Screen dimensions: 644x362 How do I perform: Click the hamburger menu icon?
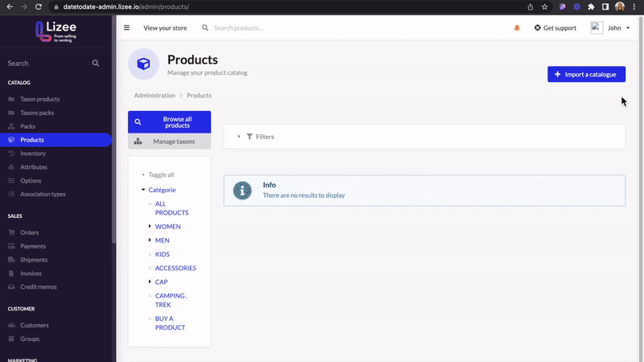(126, 28)
